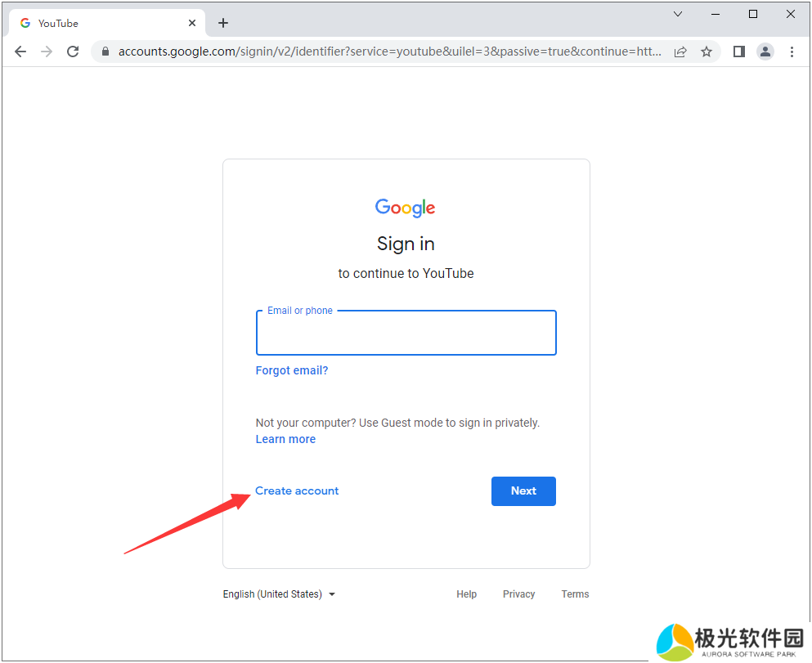
Task: Click the site lock icon
Action: tap(105, 52)
